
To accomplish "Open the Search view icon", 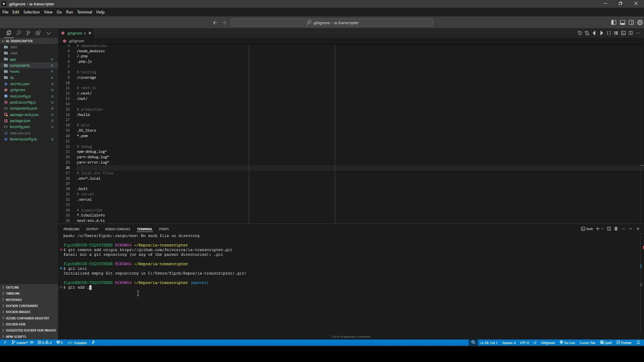I will click(x=19, y=33).
